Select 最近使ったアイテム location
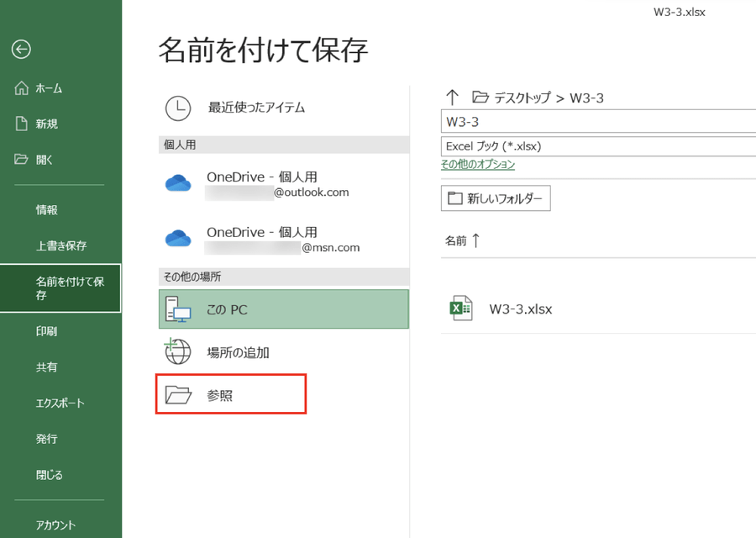Image resolution: width=756 pixels, height=538 pixels. point(284,108)
